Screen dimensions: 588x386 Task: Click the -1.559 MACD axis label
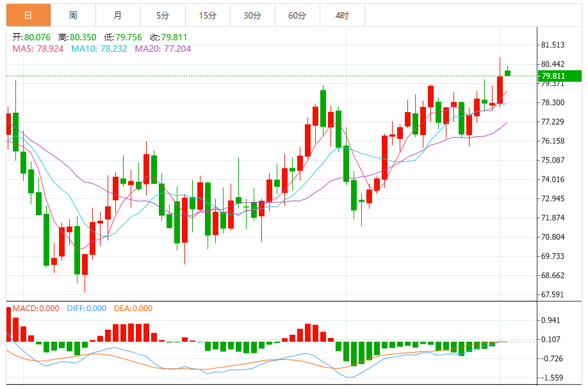[x=552, y=378]
